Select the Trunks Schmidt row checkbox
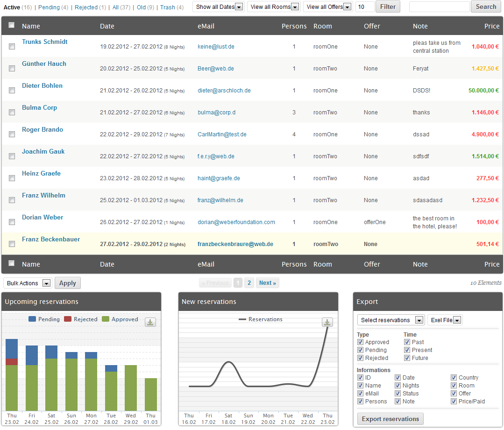Screen dimensions: 504x430 pyautogui.click(x=12, y=46)
